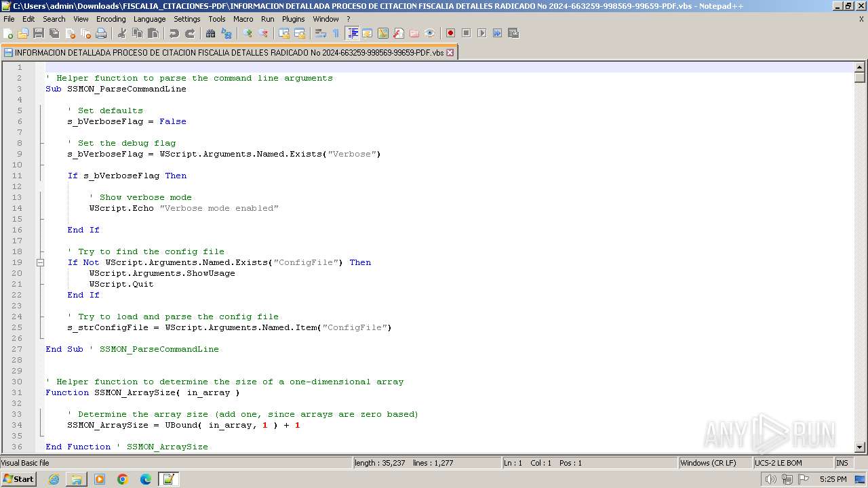The width and height of the screenshot is (868, 488).
Task: Open the Macro menu
Action: [x=243, y=19]
